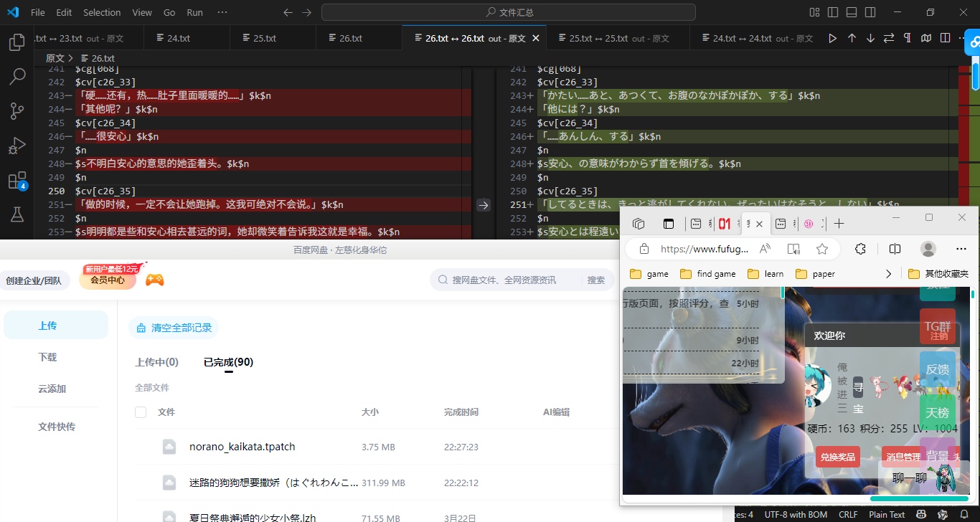Go to next difference arrow in diff toolbar
The image size is (980, 522).
click(870, 38)
